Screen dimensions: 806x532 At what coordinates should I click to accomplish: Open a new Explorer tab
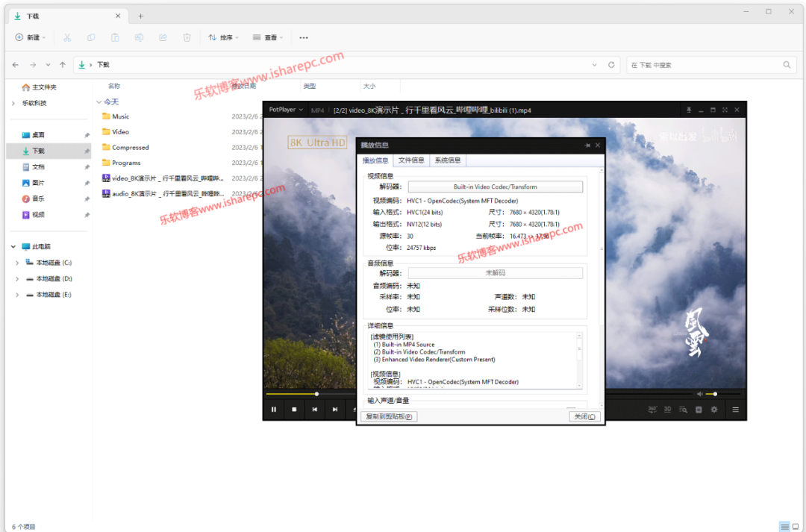140,16
